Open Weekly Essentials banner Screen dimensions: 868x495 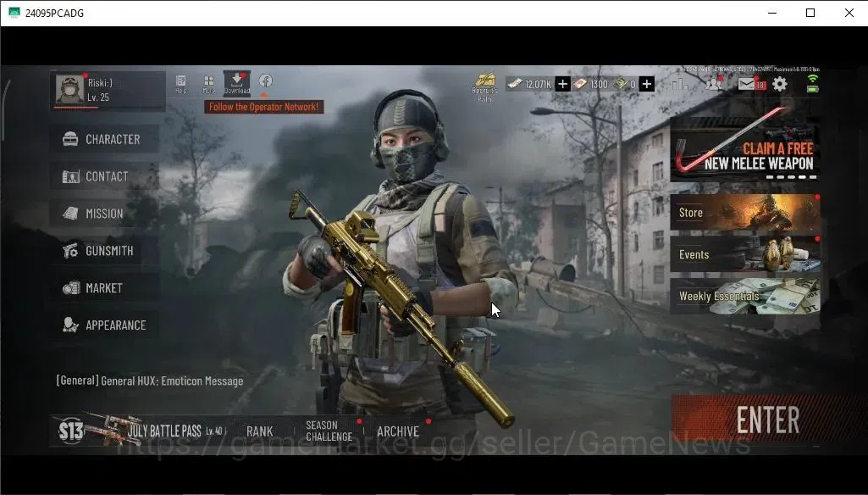click(x=745, y=296)
